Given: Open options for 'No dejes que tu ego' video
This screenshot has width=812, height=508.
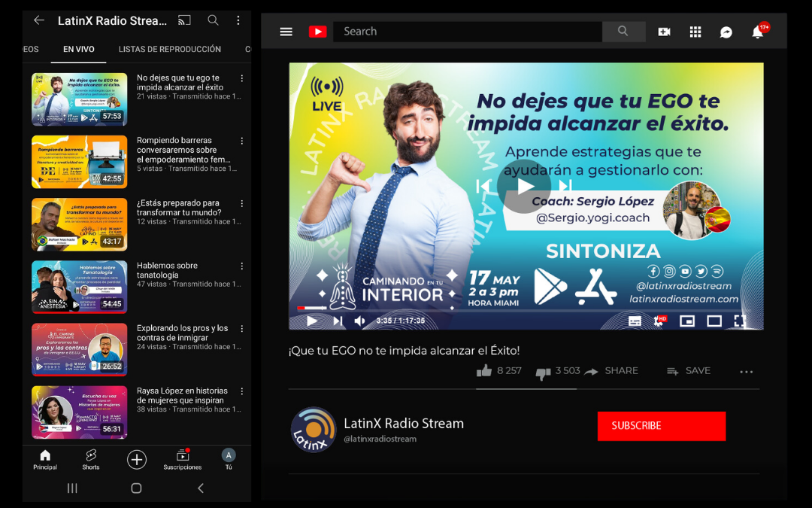Looking at the screenshot, I should coord(242,78).
